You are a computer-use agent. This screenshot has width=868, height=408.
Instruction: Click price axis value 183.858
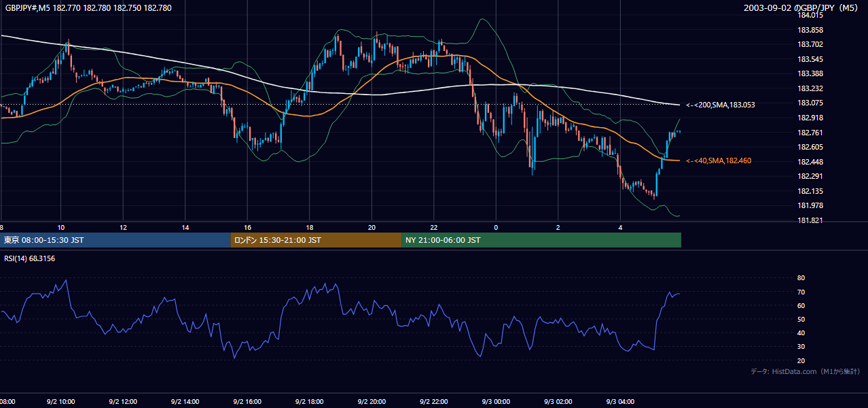pos(810,30)
